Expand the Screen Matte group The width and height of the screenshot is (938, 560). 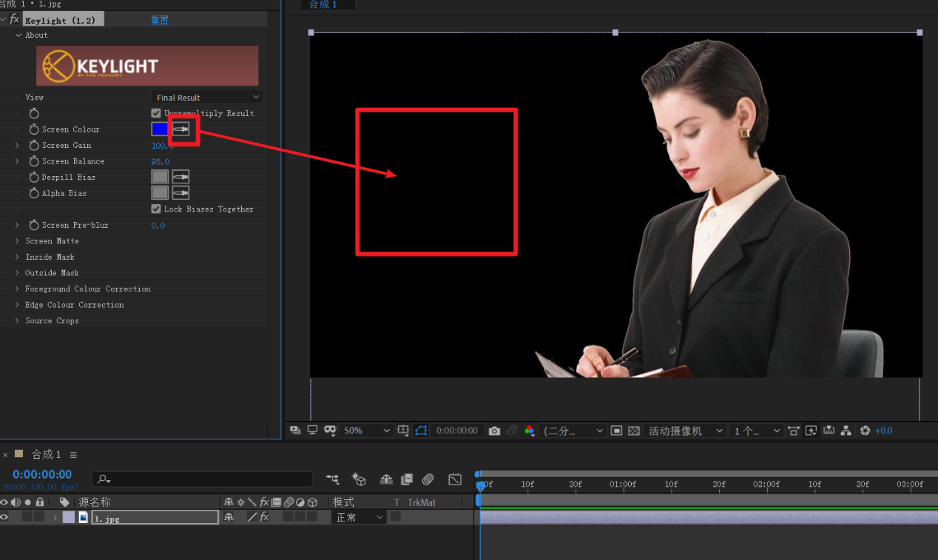[17, 241]
